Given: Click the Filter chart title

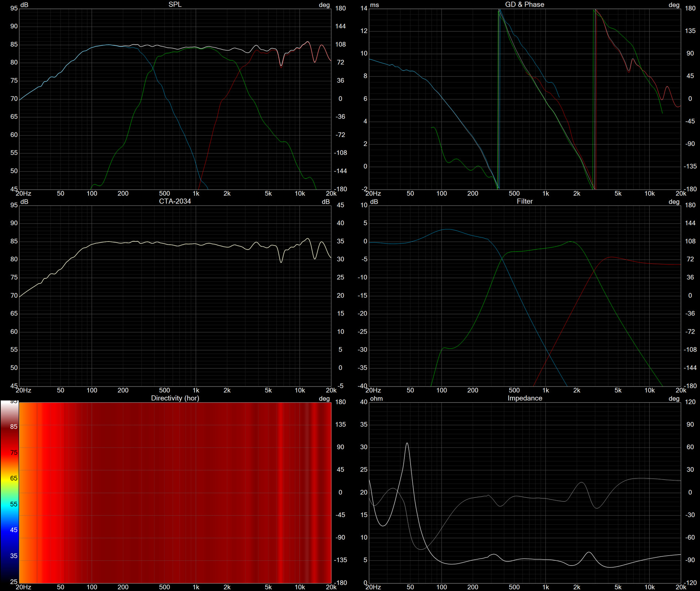Looking at the screenshot, I should coord(524,201).
